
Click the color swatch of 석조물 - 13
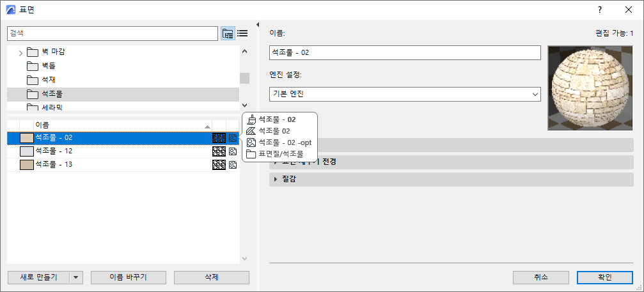point(27,165)
